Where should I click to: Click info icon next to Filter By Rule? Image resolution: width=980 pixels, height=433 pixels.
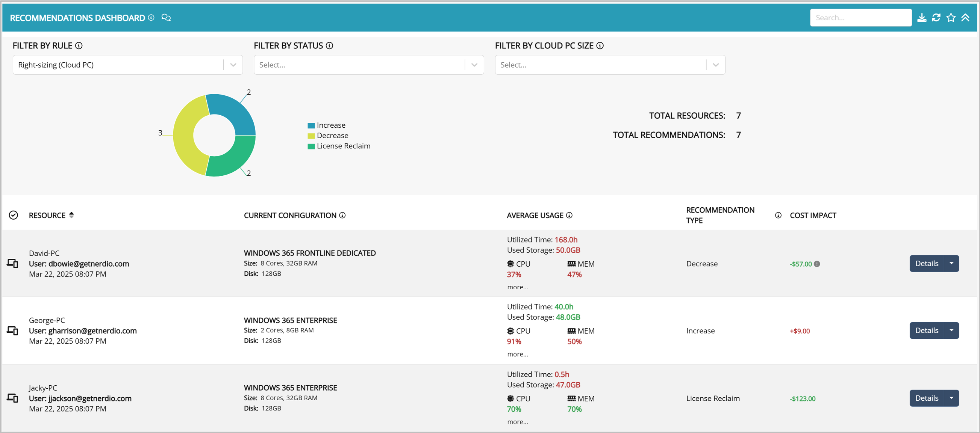pyautogui.click(x=79, y=45)
